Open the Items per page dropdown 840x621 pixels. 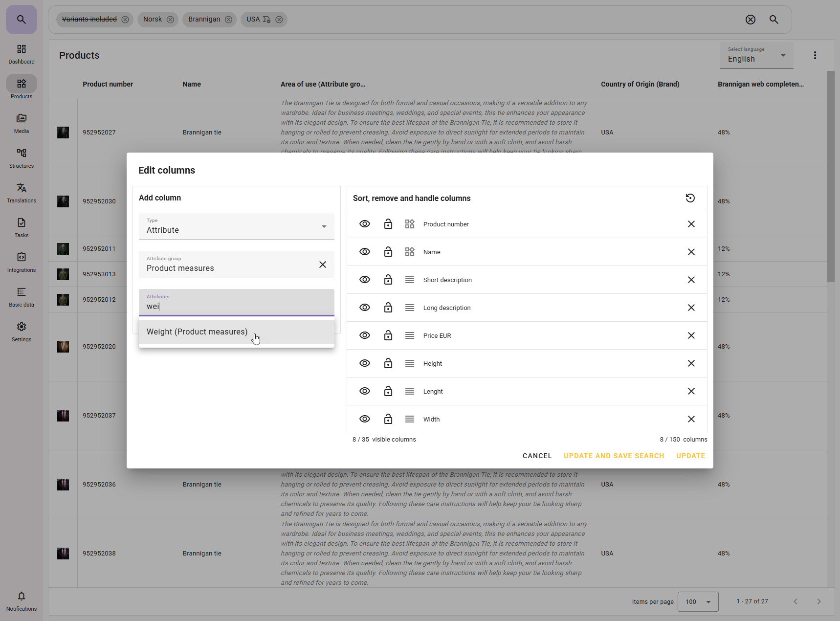coord(698,601)
